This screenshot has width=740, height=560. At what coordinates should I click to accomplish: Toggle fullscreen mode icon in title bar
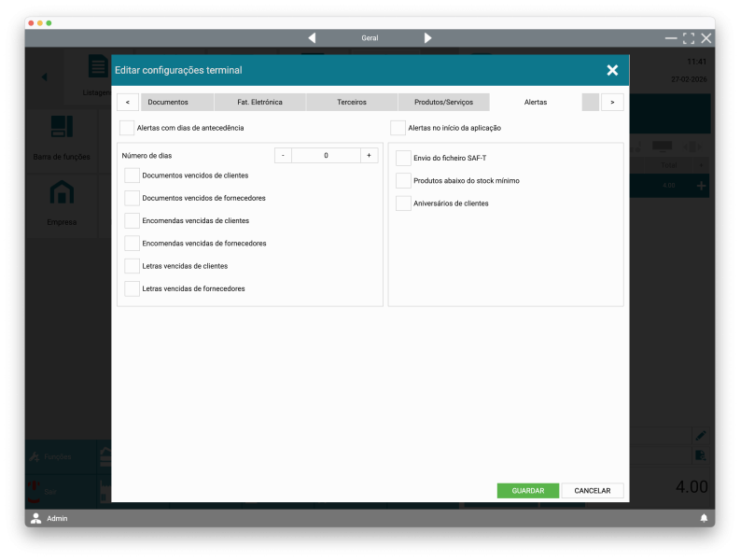pos(689,38)
